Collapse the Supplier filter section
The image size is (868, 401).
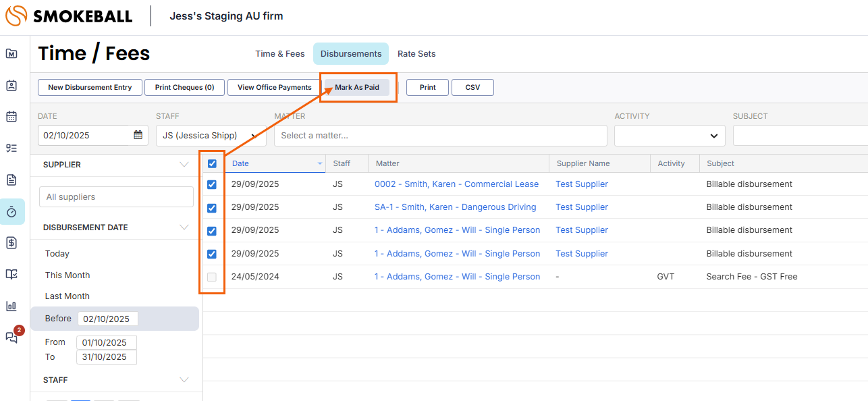click(184, 165)
